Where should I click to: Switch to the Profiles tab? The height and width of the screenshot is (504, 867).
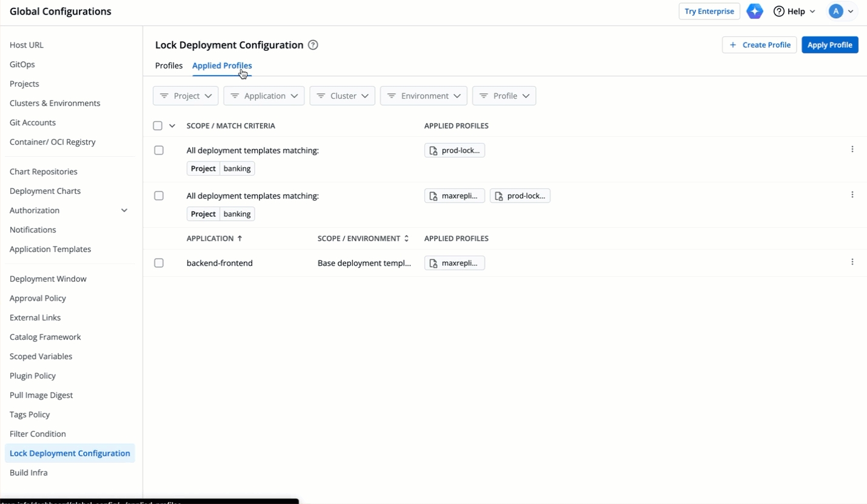pos(169,65)
